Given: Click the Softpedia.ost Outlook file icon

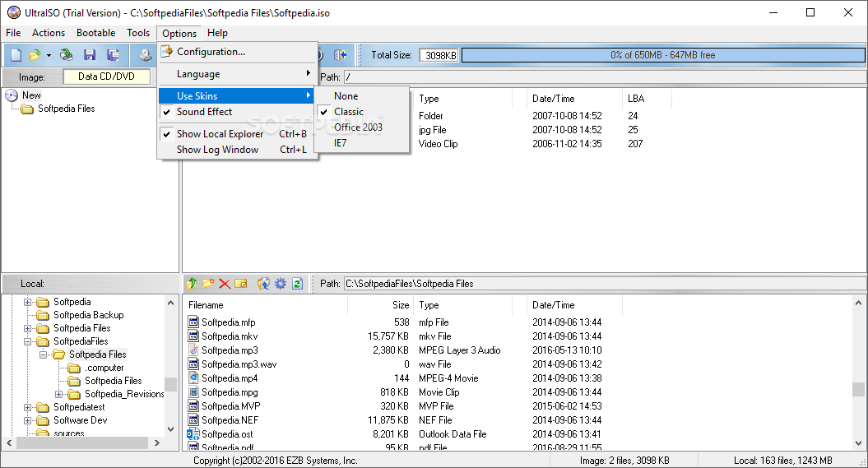Looking at the screenshot, I should point(193,434).
